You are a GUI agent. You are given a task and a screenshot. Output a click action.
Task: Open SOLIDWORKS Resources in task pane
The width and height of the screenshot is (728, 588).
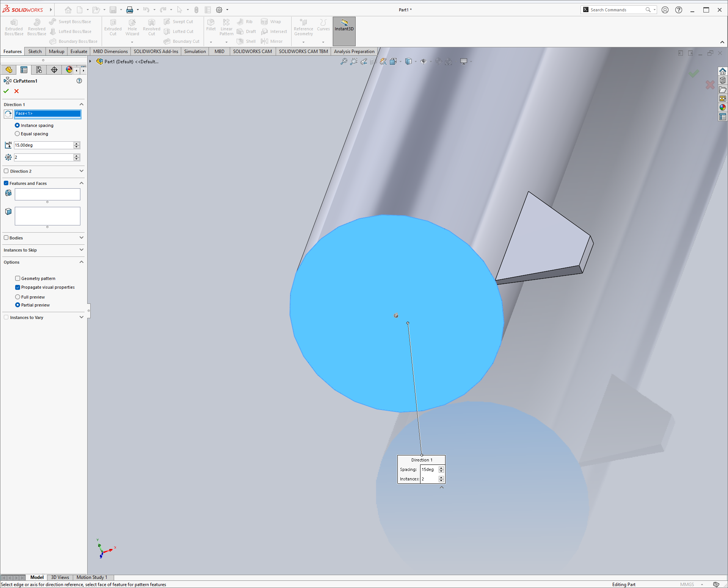(x=723, y=71)
